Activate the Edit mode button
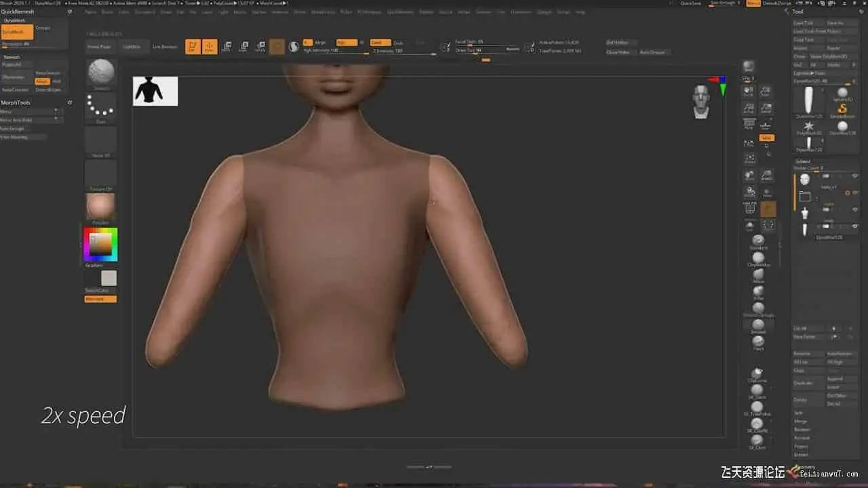868x488 pixels. coord(193,47)
